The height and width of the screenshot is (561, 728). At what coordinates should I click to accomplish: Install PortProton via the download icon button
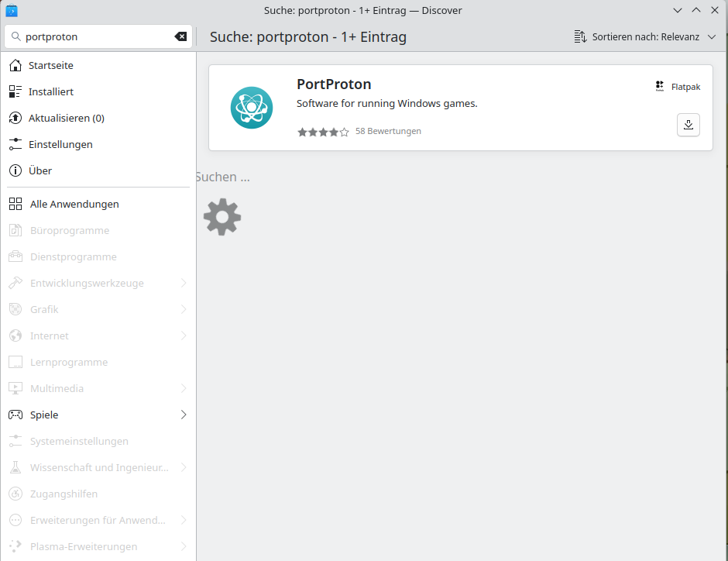(x=688, y=125)
